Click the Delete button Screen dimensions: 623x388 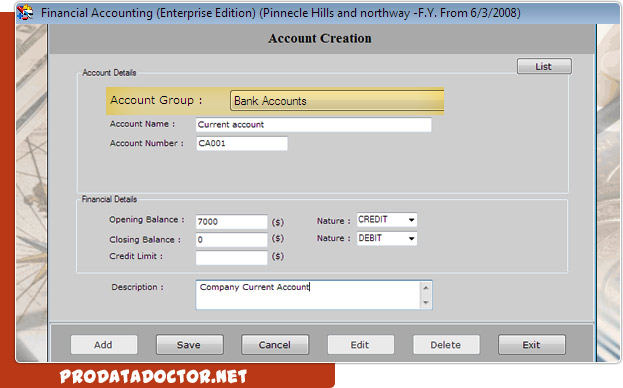(446, 345)
